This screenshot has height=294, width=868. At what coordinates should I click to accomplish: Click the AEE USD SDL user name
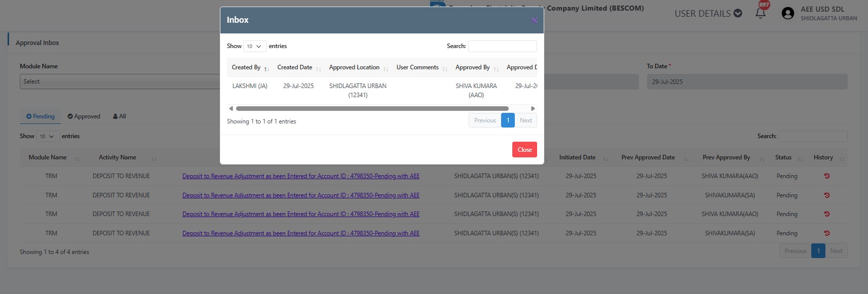pos(822,9)
